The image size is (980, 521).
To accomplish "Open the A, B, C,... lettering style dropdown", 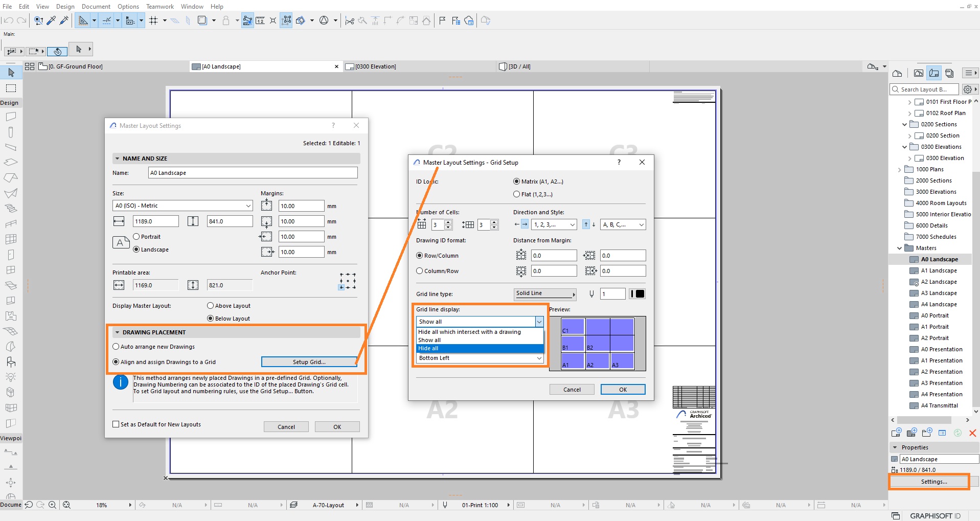I will [623, 224].
